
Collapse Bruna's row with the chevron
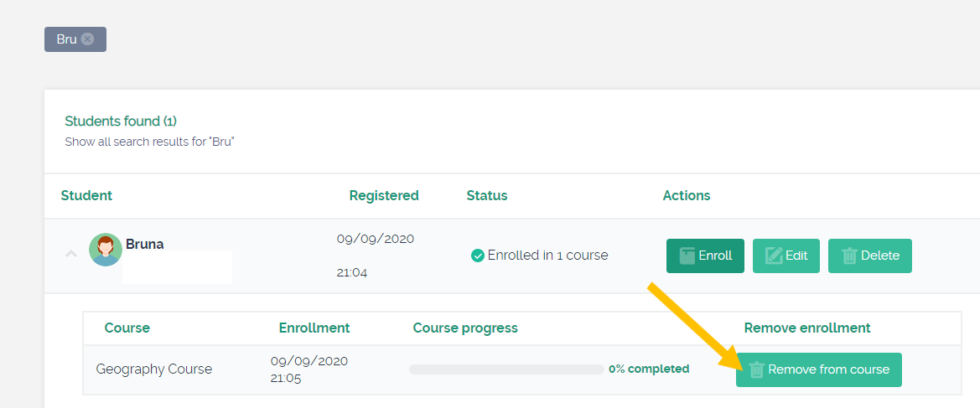pyautogui.click(x=71, y=254)
